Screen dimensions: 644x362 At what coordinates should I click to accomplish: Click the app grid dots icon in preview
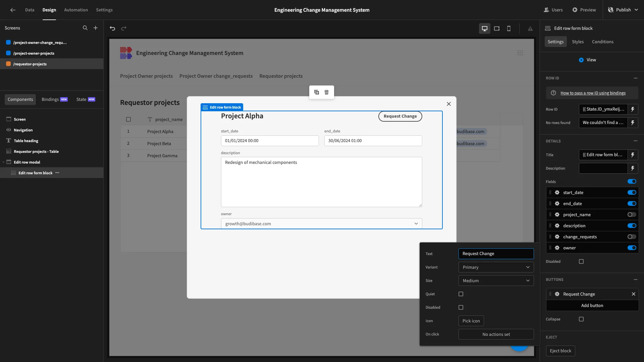(520, 53)
